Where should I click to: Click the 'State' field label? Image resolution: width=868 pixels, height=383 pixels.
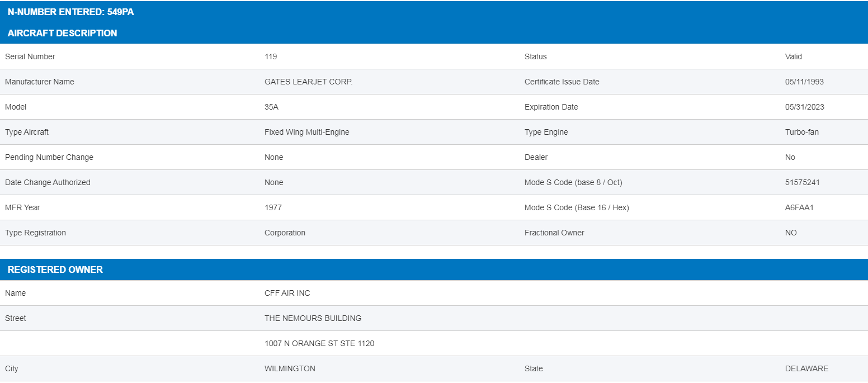point(534,368)
